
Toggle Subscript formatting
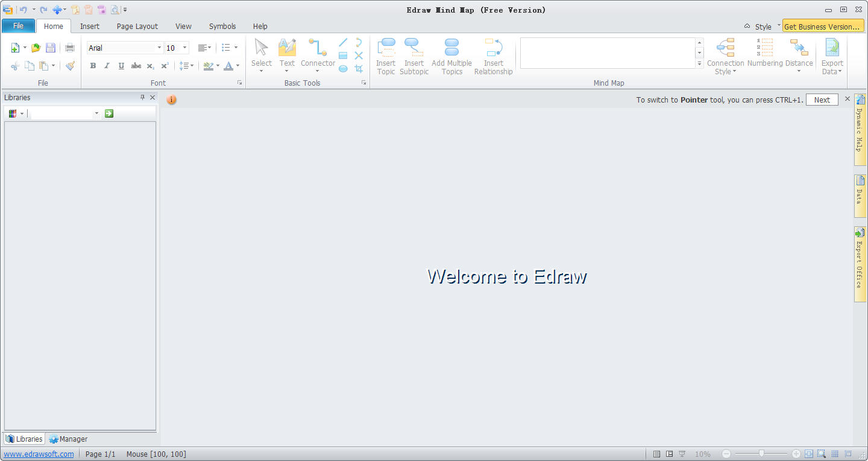(x=151, y=66)
